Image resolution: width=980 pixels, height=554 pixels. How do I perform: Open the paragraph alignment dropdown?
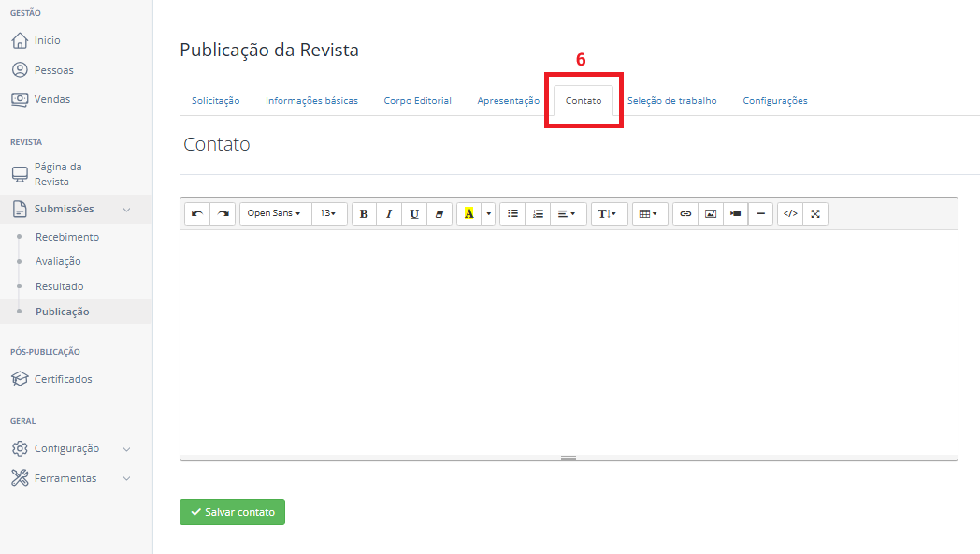click(568, 214)
